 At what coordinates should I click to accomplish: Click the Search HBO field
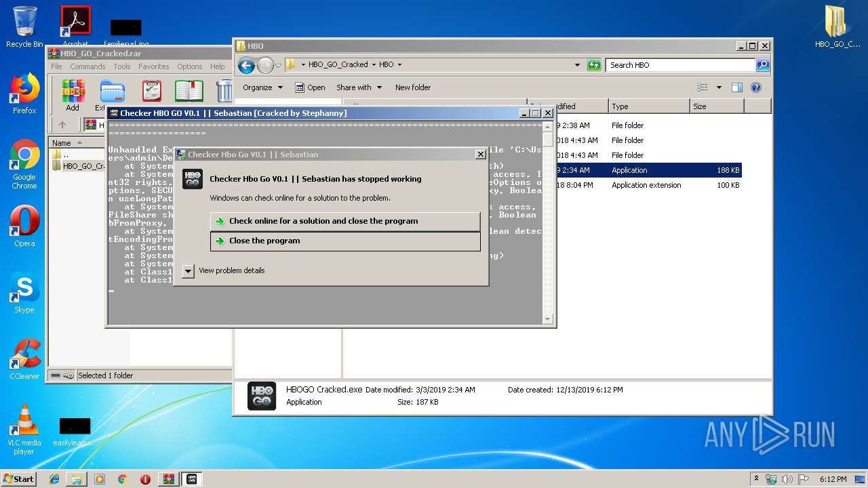681,65
